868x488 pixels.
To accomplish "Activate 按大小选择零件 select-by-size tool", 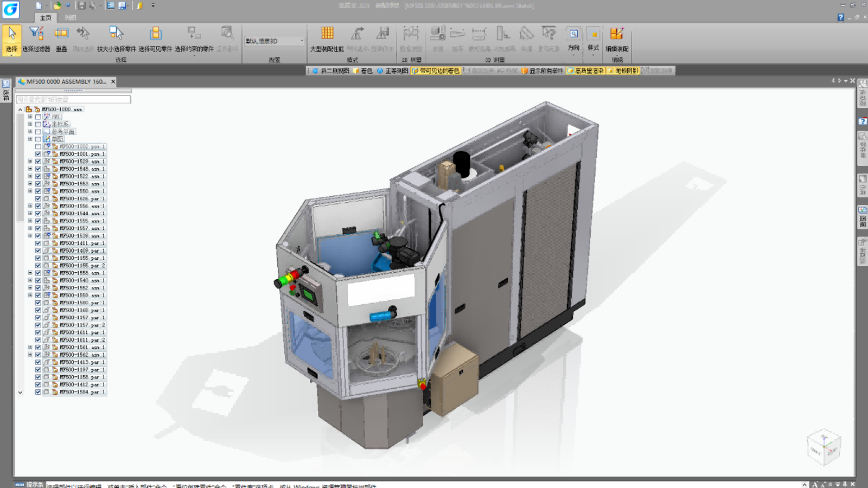I will (x=117, y=40).
